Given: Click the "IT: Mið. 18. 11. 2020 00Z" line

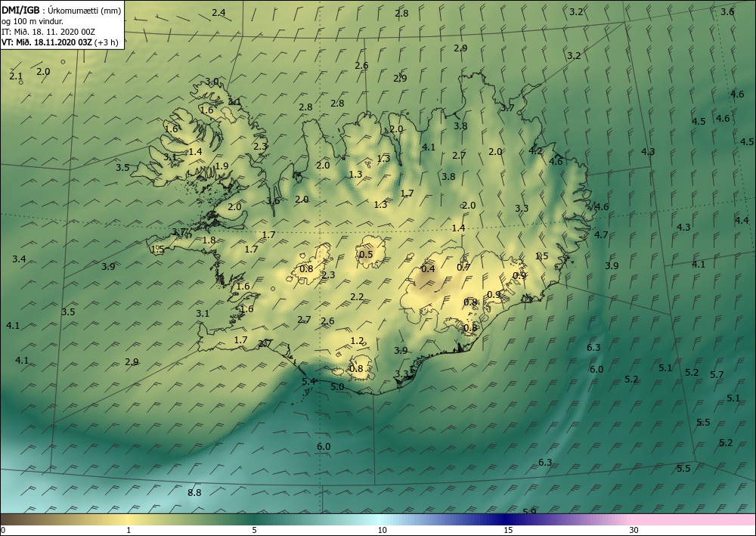Looking at the screenshot, I should (x=48, y=32).
